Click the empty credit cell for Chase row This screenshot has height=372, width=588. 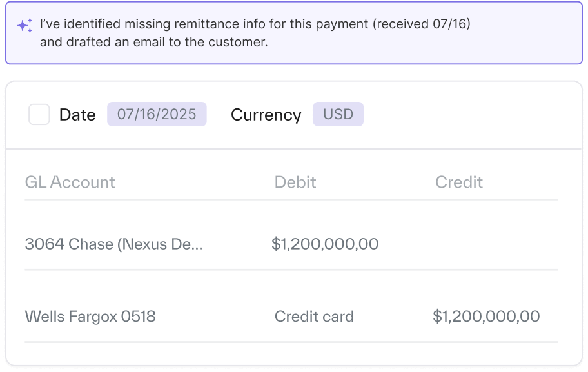[x=486, y=244]
